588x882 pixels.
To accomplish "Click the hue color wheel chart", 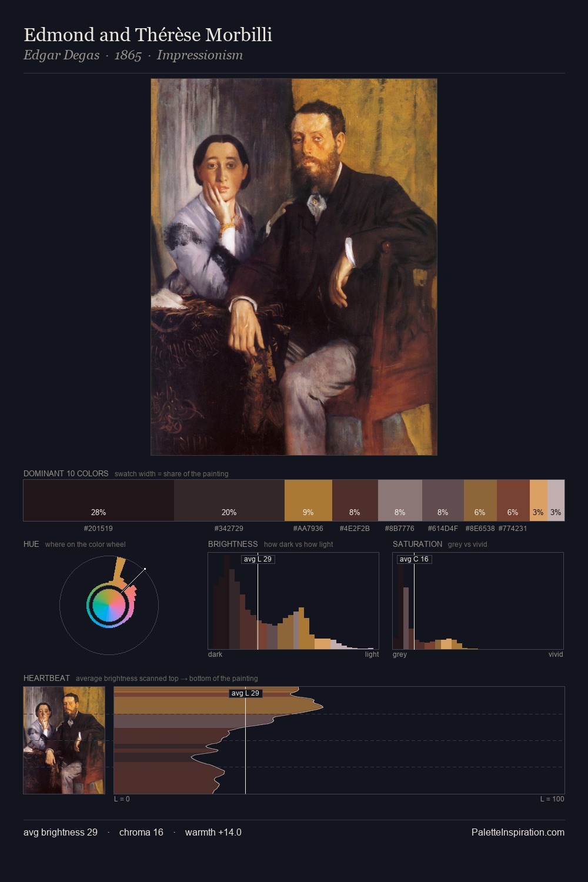I will tap(109, 605).
